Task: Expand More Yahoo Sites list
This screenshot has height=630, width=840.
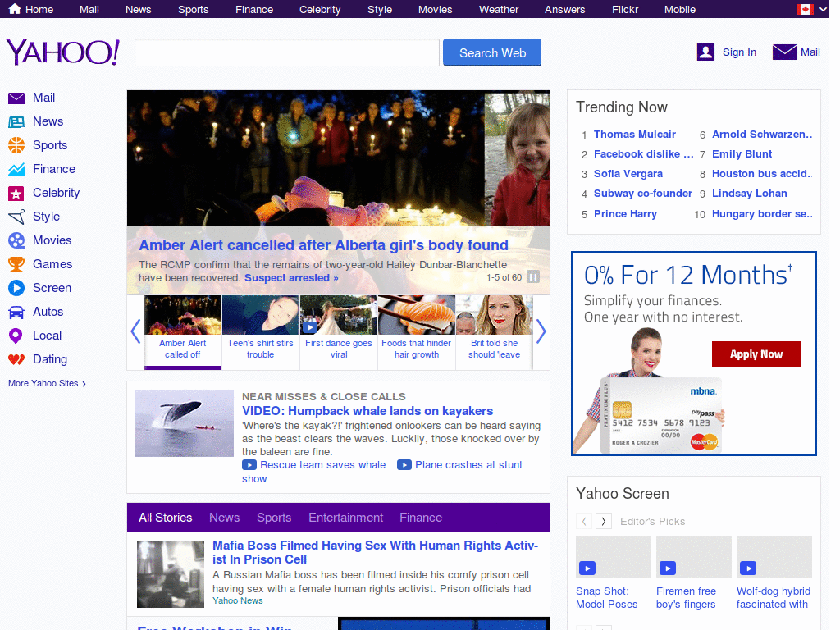Action: click(x=47, y=384)
